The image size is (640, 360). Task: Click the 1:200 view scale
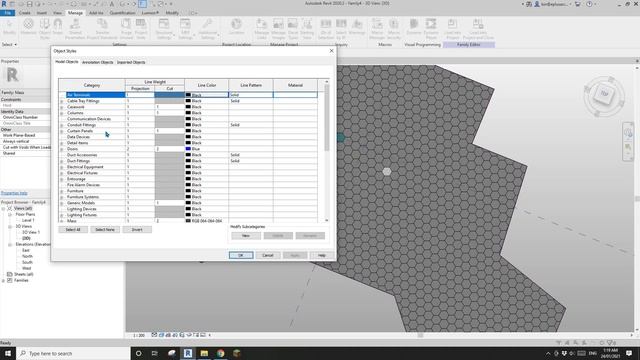coord(139,335)
